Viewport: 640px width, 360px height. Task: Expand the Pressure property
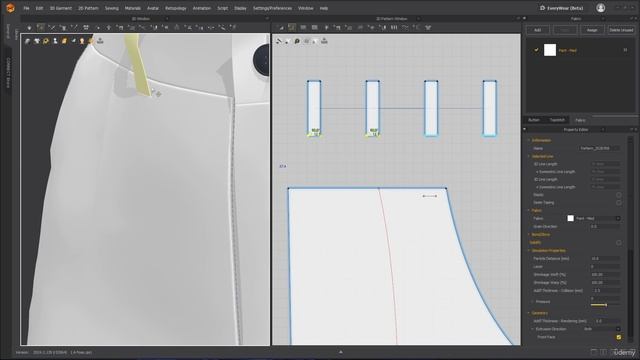click(x=533, y=302)
